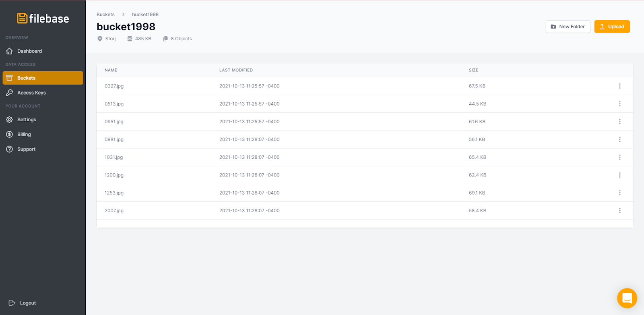Click the modified date of 1253.jpg

click(x=250, y=193)
